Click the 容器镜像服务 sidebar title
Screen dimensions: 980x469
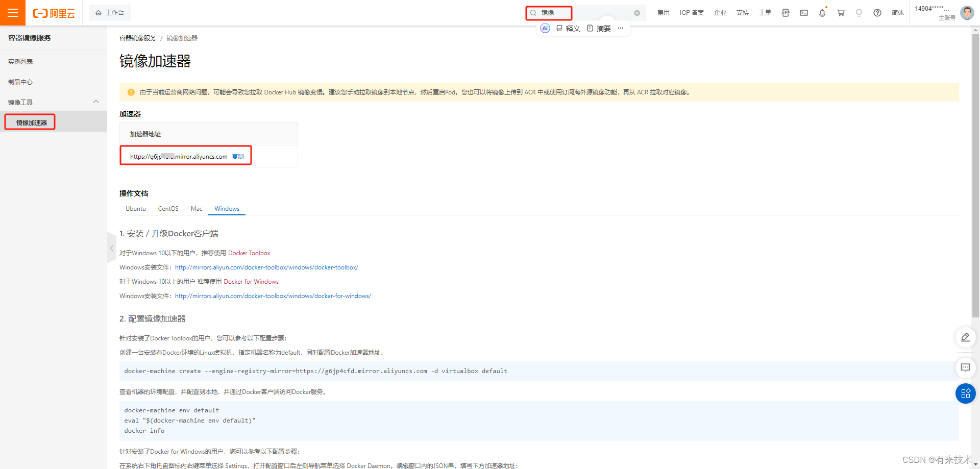30,38
